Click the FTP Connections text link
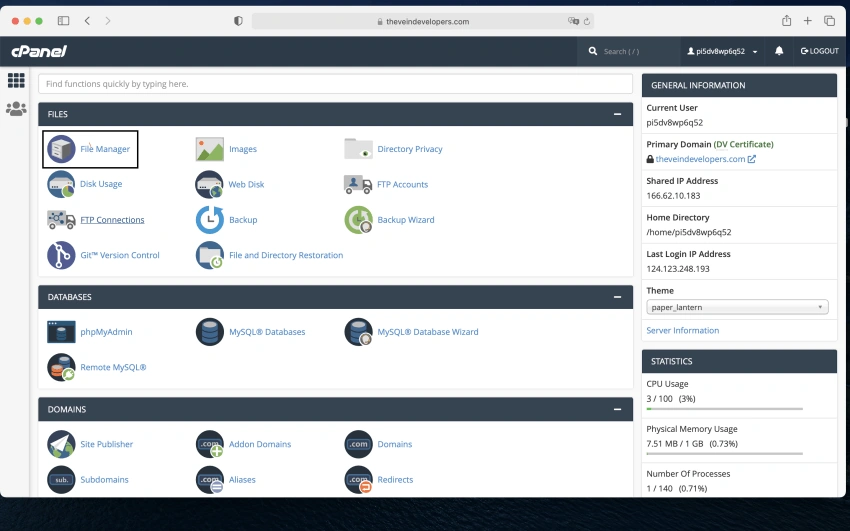The width and height of the screenshot is (850, 531). pyautogui.click(x=112, y=220)
